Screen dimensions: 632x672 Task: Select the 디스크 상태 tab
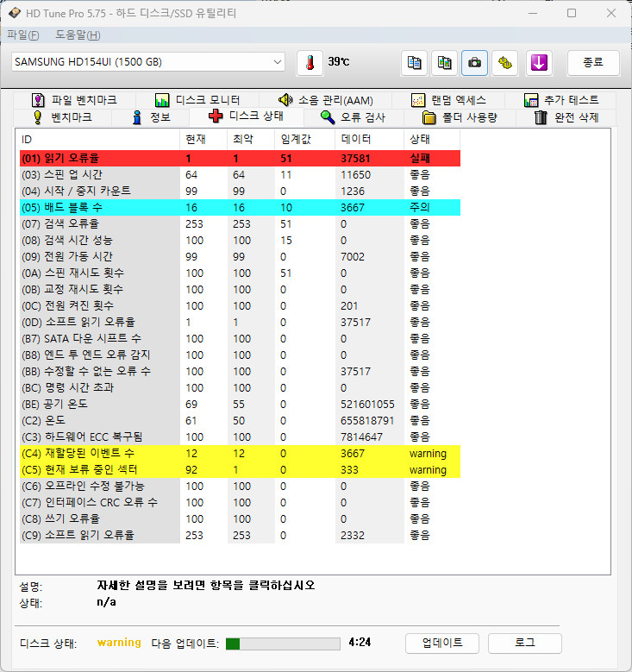247,116
